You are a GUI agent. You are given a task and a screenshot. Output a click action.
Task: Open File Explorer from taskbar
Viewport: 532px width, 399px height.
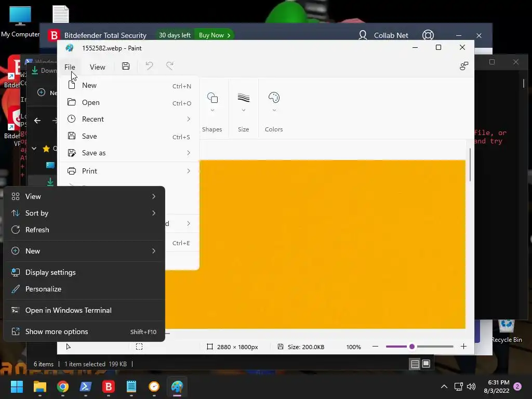pos(39,387)
